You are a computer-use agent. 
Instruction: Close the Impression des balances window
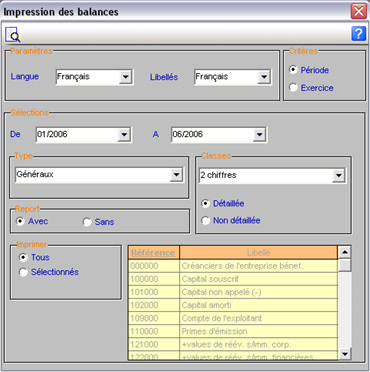(x=359, y=12)
